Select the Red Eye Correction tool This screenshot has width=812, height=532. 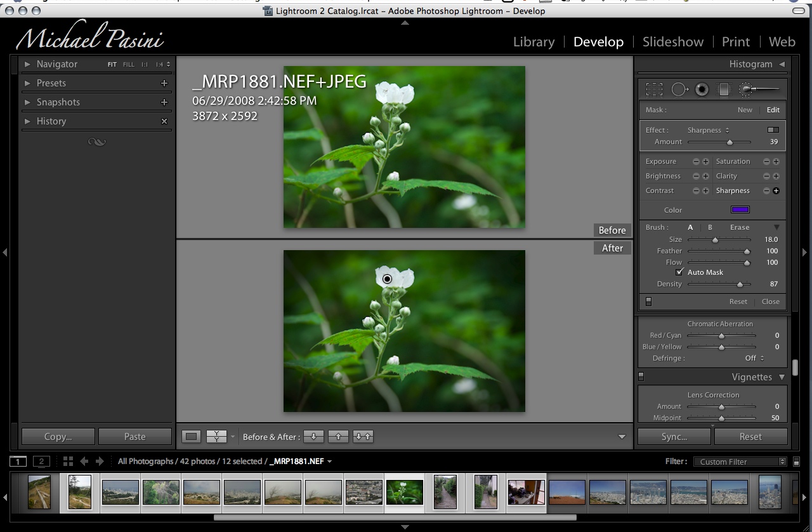(x=702, y=90)
